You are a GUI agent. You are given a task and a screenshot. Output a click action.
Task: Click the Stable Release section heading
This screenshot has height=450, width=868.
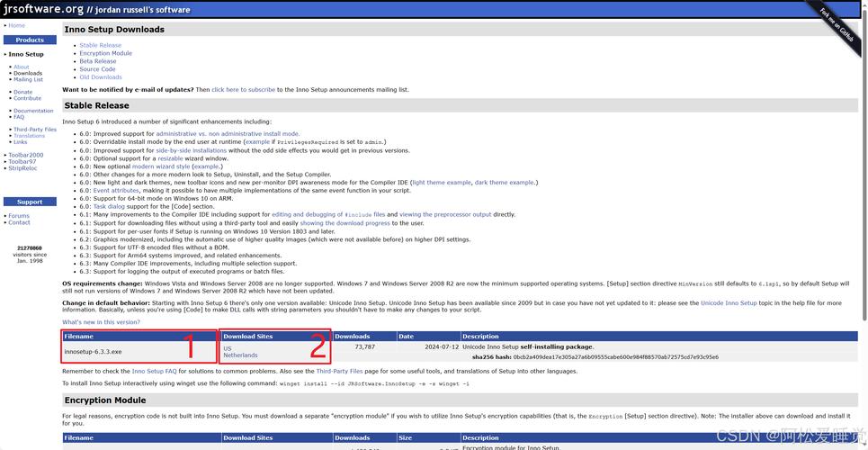coord(96,105)
